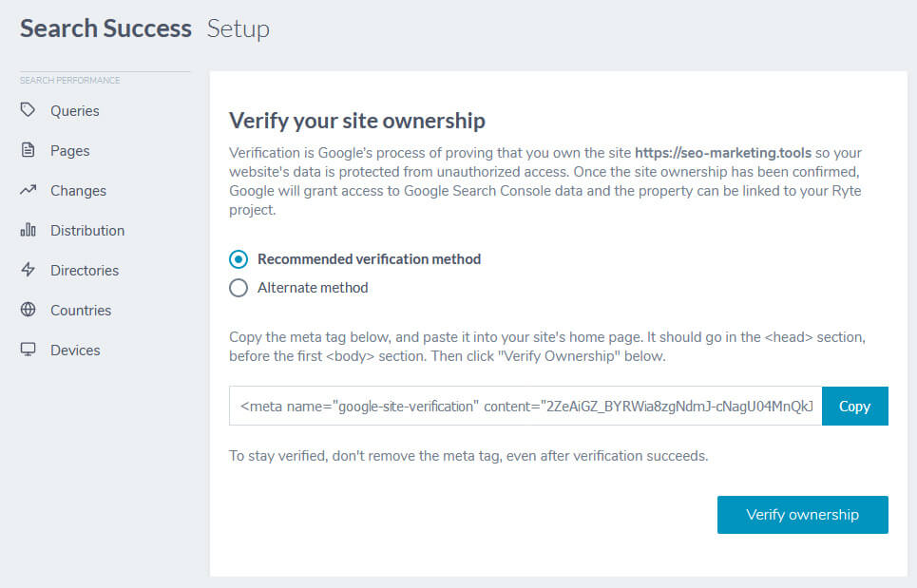View the Countries report label
Viewport: 917px width, 588px height.
pyautogui.click(x=81, y=311)
